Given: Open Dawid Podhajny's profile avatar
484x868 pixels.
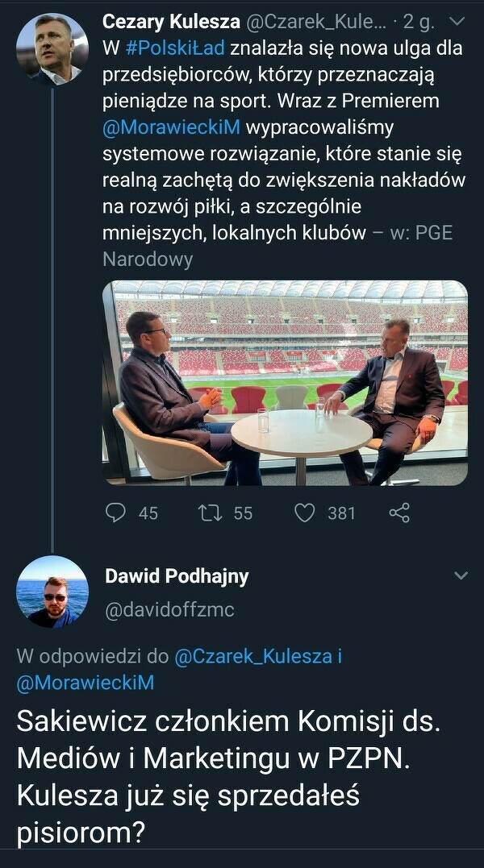Looking at the screenshot, I should (52, 592).
